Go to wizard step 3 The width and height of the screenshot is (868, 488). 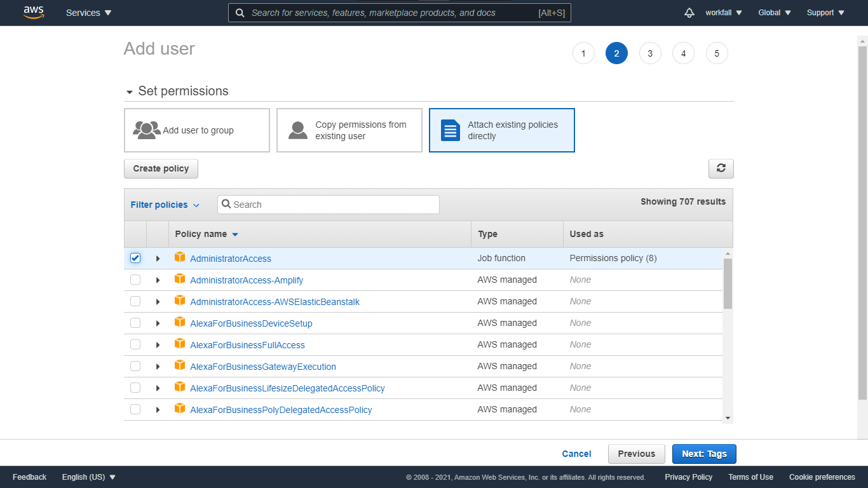650,53
